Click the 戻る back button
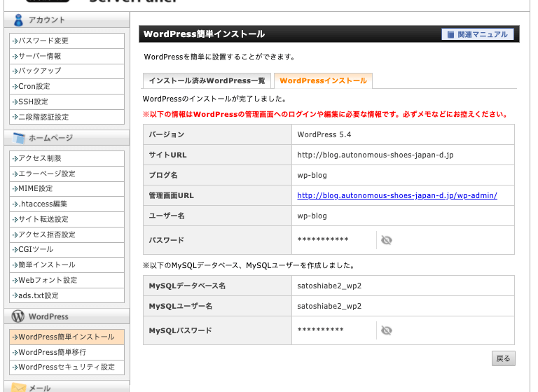The image size is (538, 392). click(503, 358)
